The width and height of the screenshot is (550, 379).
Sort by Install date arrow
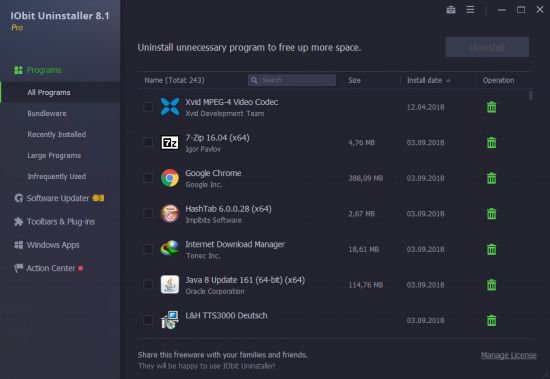pos(448,81)
